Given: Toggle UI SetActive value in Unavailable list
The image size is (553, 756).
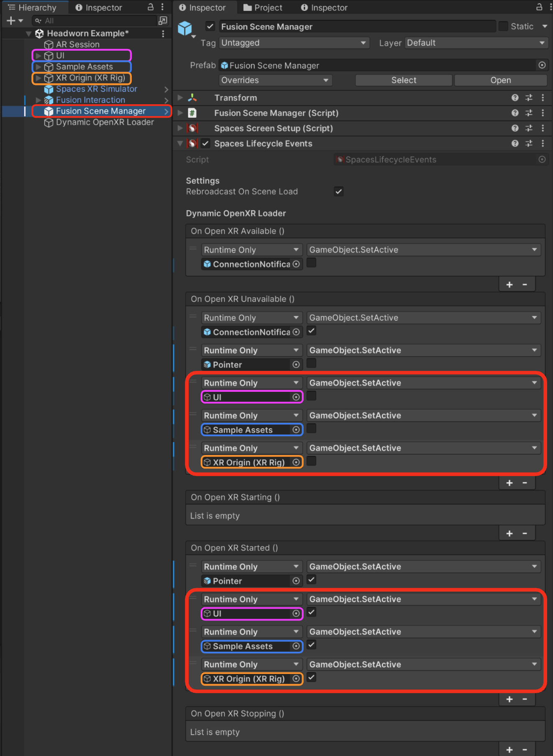Looking at the screenshot, I should click(311, 396).
